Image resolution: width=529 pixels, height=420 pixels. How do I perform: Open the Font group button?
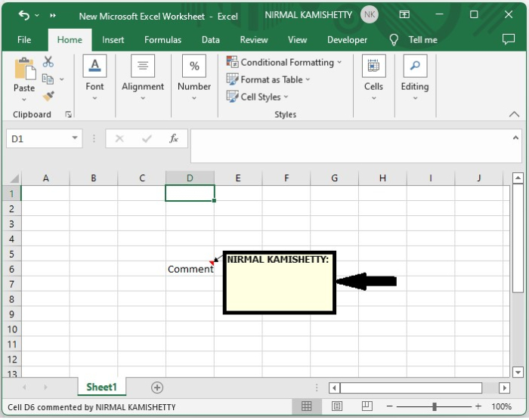point(94,79)
